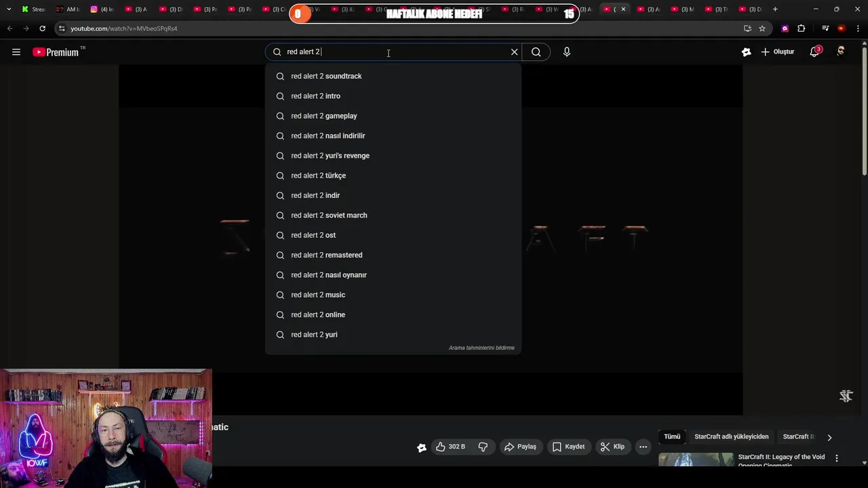Bookmark page with the star icon
This screenshot has width=868, height=488.
click(x=762, y=28)
